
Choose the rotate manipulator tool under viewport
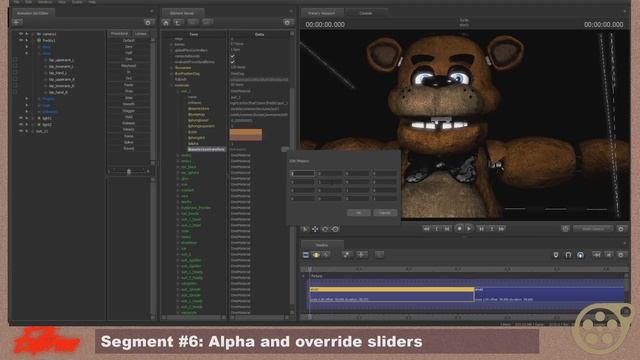click(x=325, y=229)
